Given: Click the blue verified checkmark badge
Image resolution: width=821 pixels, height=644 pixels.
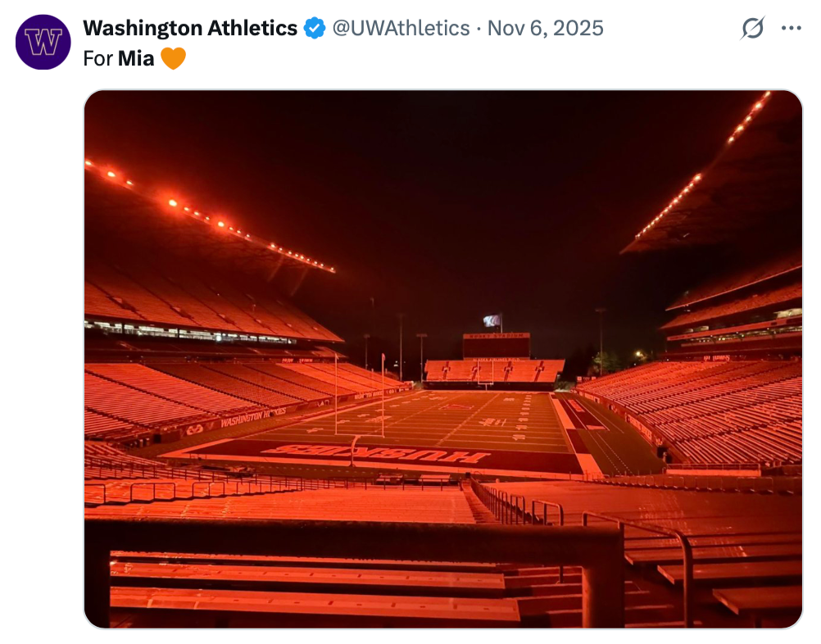Looking at the screenshot, I should tap(315, 29).
